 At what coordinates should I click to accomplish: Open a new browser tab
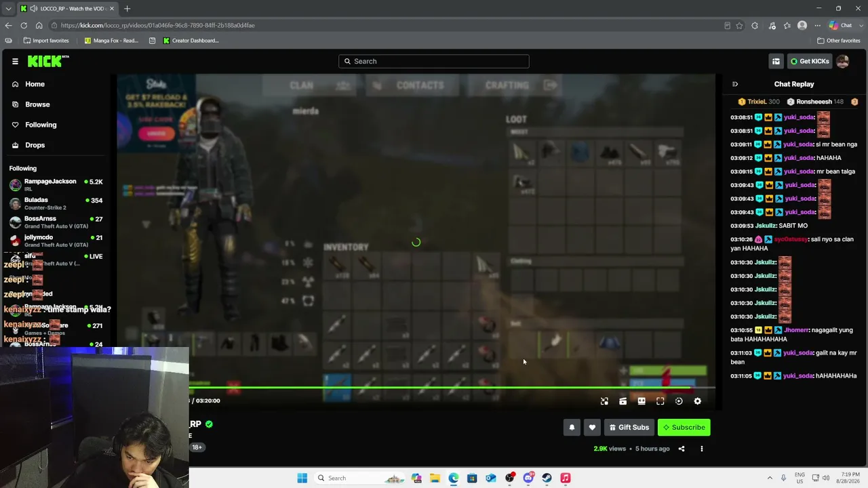pos(127,9)
